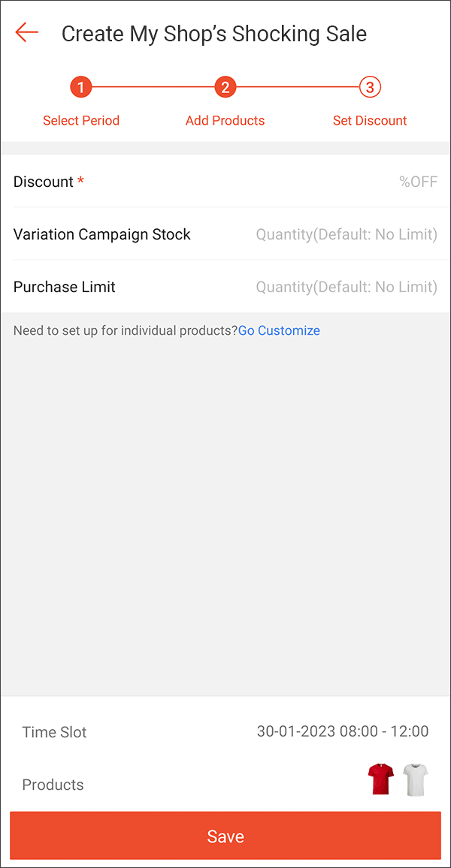451x868 pixels.
Task: Tap the Products row label
Action: [x=53, y=785]
